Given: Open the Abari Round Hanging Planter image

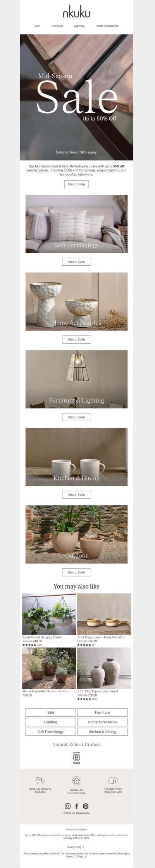Looking at the screenshot, I should 49,614.
